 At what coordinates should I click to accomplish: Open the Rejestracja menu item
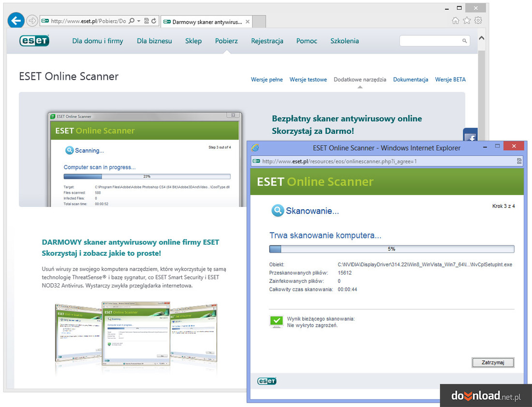(267, 41)
